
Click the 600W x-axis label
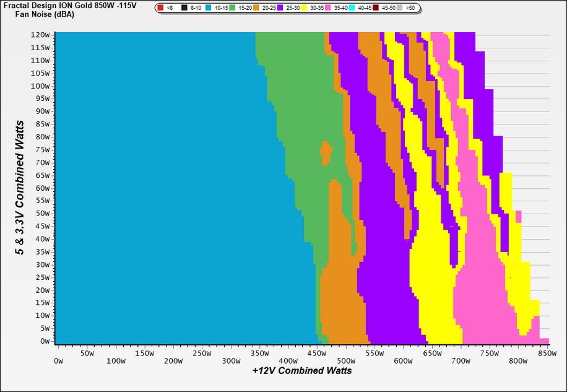(x=404, y=361)
